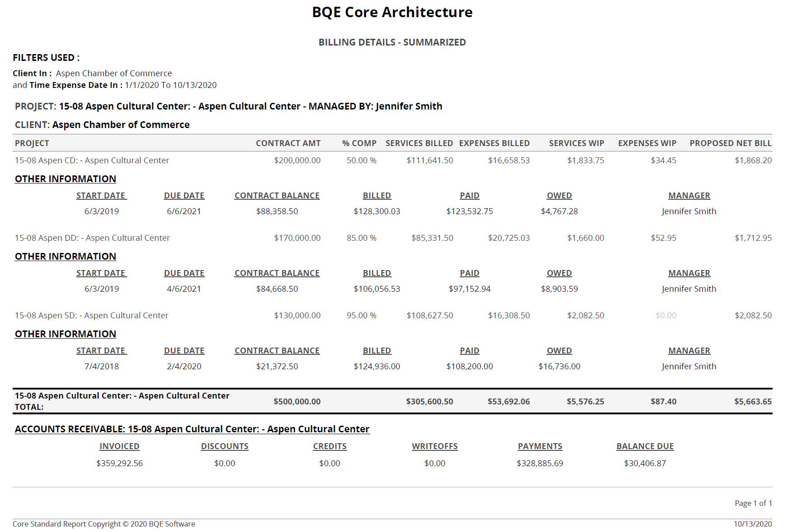This screenshot has width=787, height=532.
Task: Select billed amount $128,300.03
Action: pyautogui.click(x=377, y=211)
